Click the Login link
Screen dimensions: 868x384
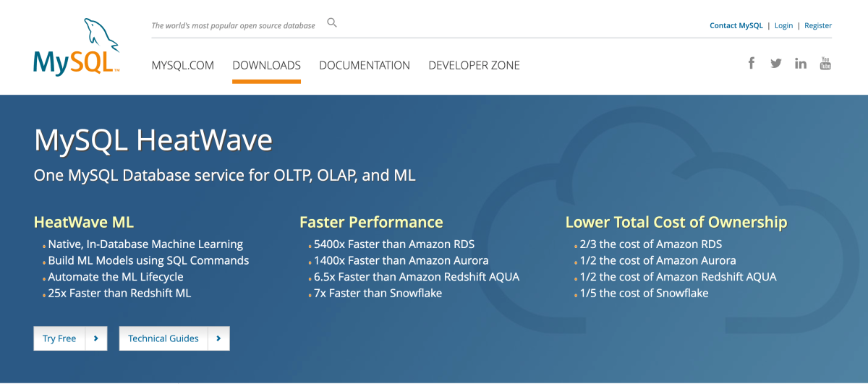tap(783, 25)
